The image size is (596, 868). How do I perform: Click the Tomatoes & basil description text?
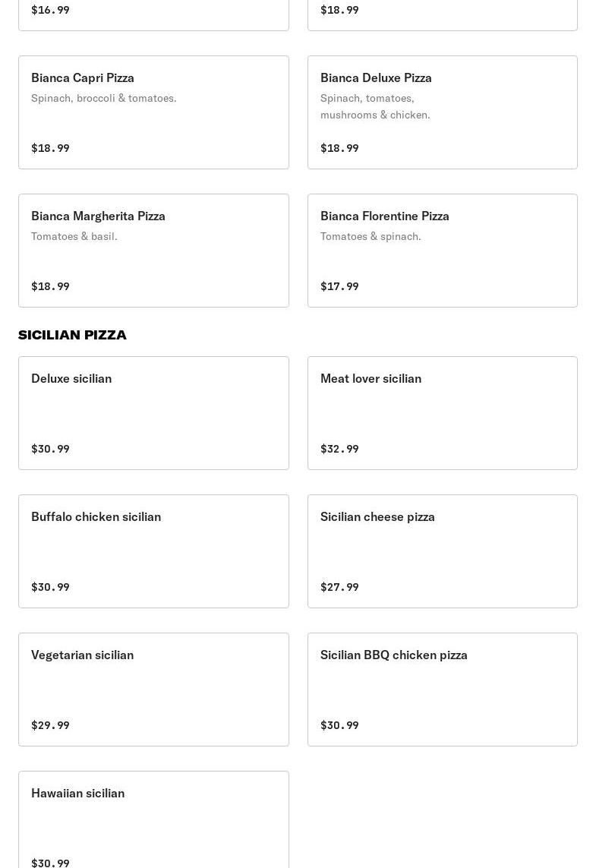tap(74, 236)
